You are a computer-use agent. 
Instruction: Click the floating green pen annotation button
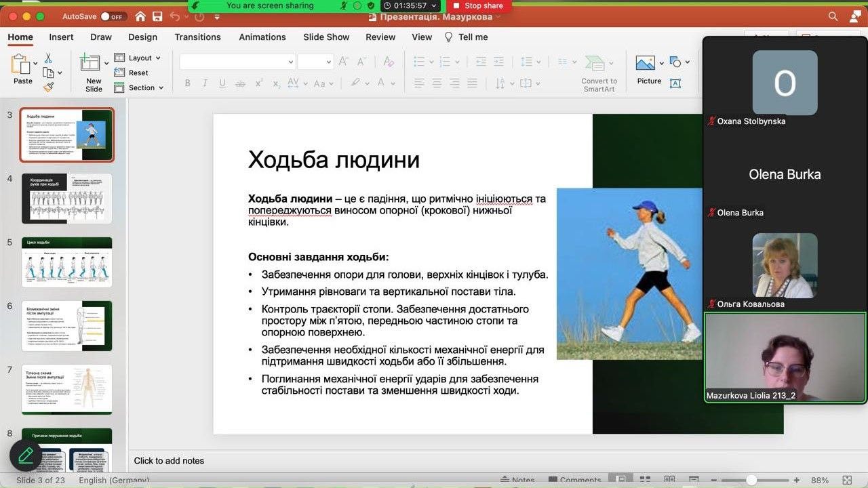point(26,455)
